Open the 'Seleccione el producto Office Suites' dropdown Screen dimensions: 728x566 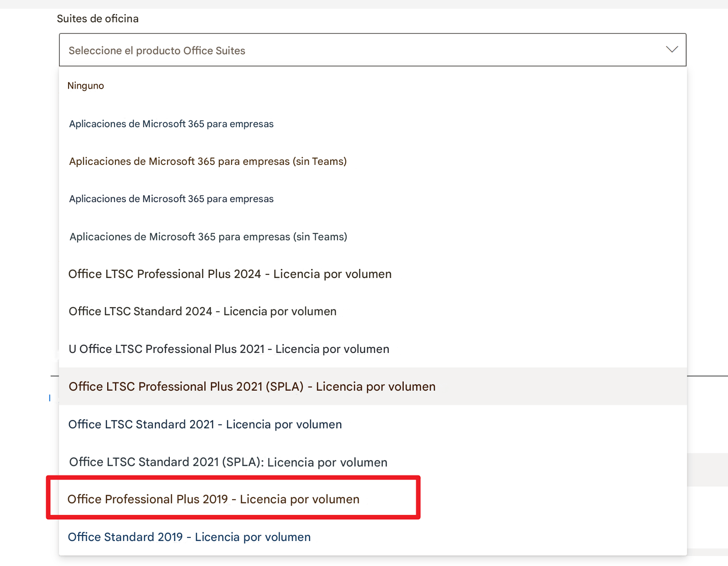point(372,50)
